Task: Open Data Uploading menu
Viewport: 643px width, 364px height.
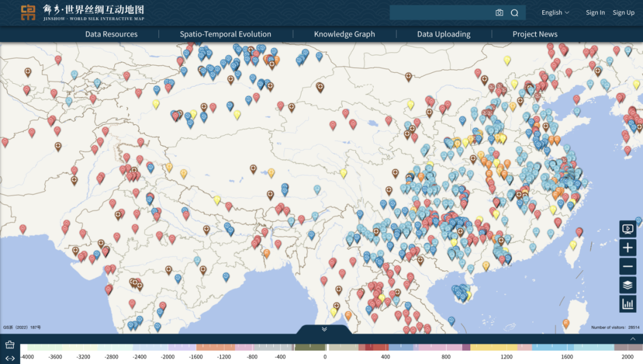Action: (444, 34)
